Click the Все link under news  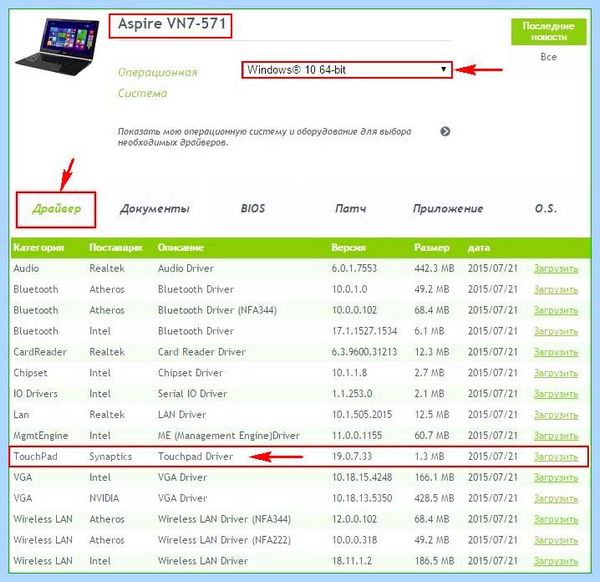click(548, 57)
